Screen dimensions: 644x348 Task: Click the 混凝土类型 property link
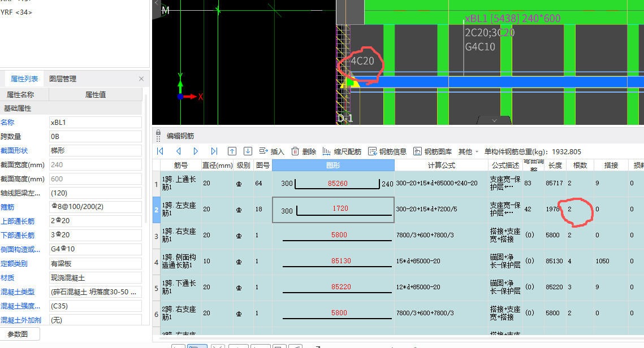pyautogui.click(x=18, y=292)
